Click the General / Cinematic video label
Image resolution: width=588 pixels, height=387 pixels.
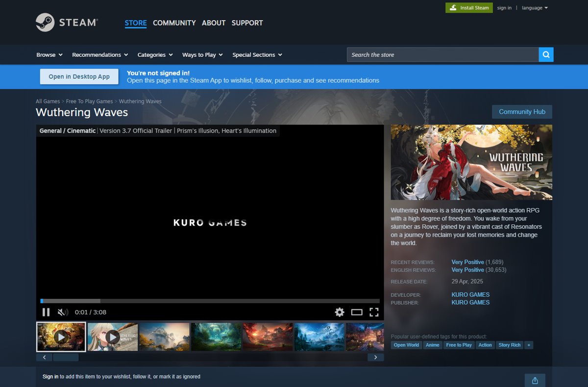(x=68, y=131)
